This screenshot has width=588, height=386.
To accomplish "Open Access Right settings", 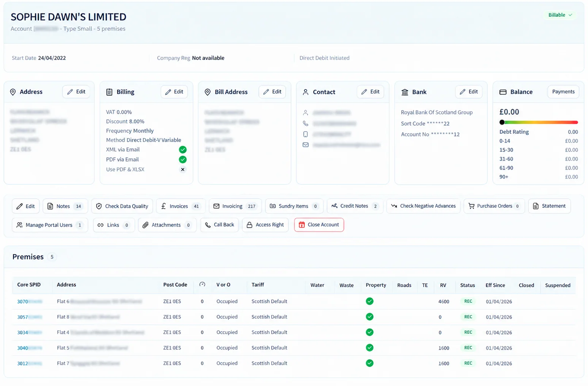I will pos(265,225).
